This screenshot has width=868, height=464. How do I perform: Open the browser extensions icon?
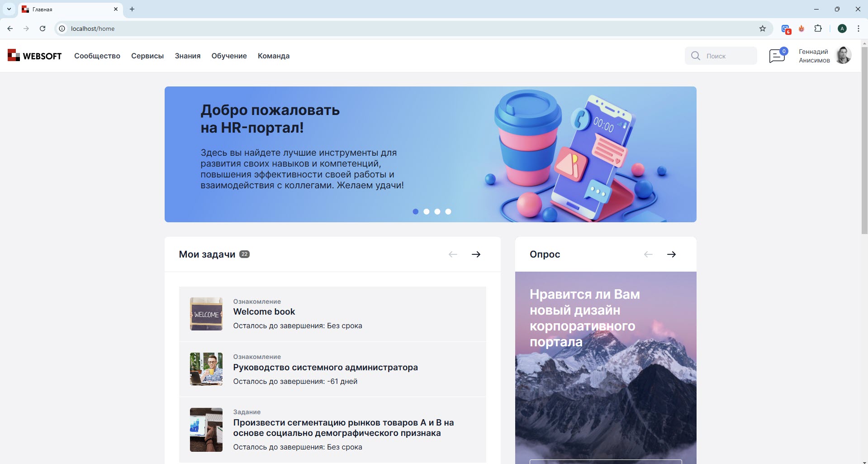819,28
